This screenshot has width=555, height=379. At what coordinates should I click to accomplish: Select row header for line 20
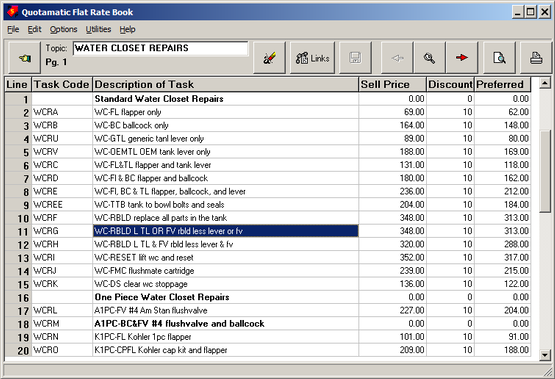(x=18, y=350)
